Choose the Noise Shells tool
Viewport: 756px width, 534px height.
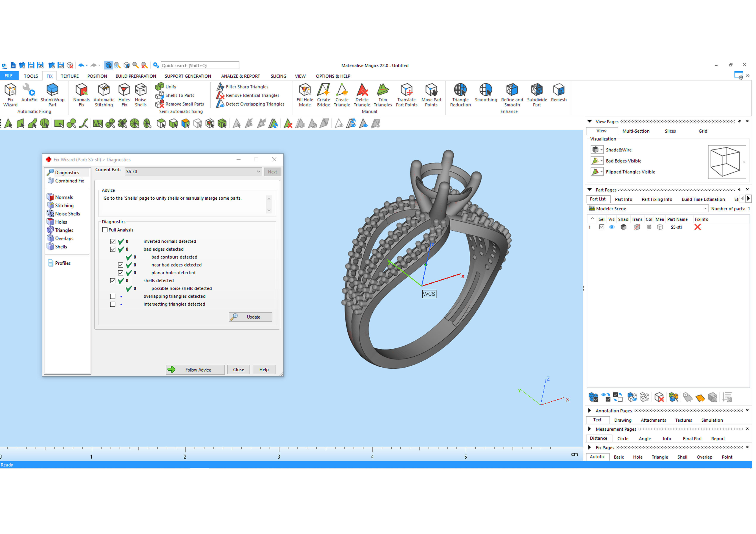(141, 95)
